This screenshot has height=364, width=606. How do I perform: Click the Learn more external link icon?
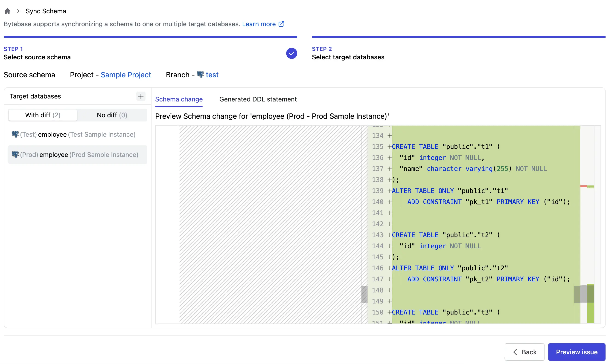281,24
